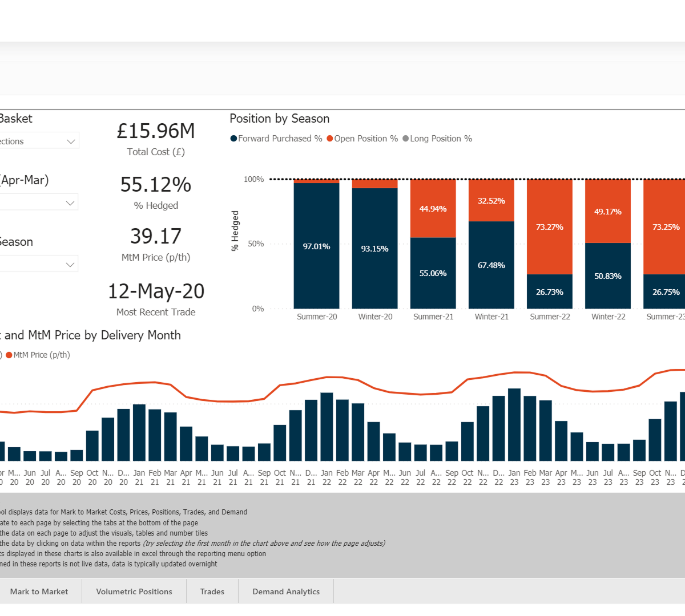This screenshot has width=685, height=616.
Task: Click the MtM Price (p/th) legend dot
Action: point(9,355)
